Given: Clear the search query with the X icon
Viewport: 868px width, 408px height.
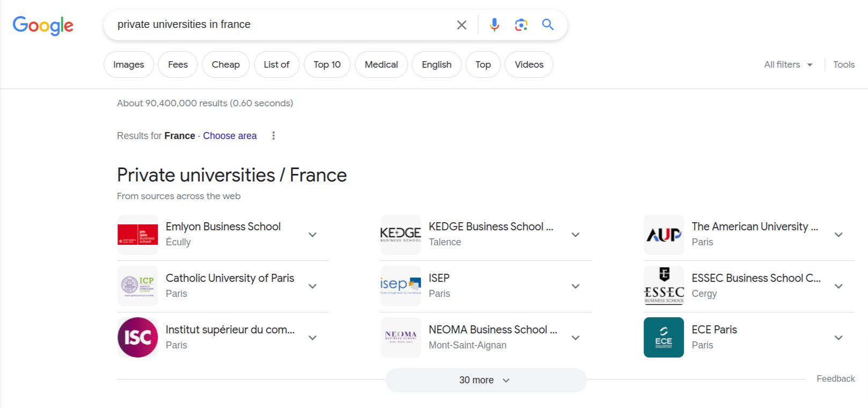Looking at the screenshot, I should pyautogui.click(x=462, y=25).
